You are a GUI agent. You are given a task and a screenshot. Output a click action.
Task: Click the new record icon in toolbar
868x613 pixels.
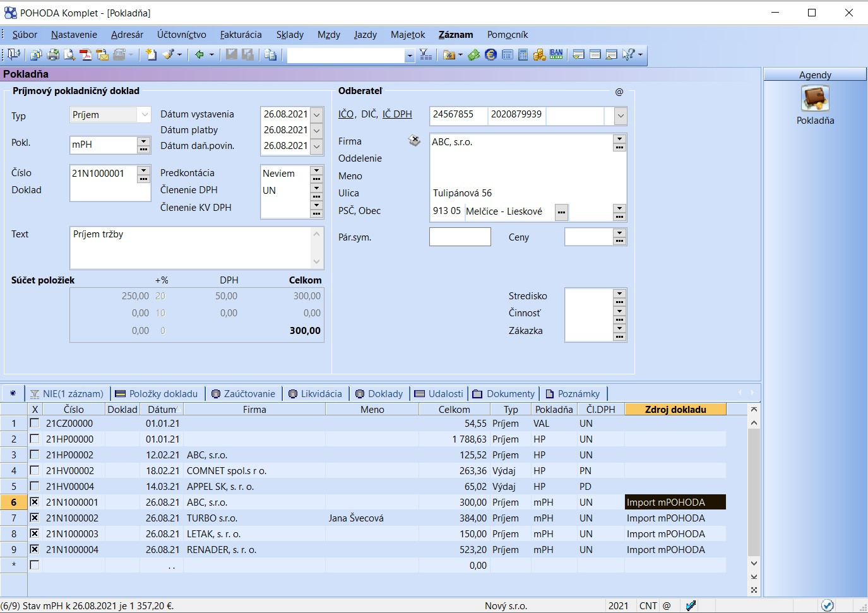152,55
